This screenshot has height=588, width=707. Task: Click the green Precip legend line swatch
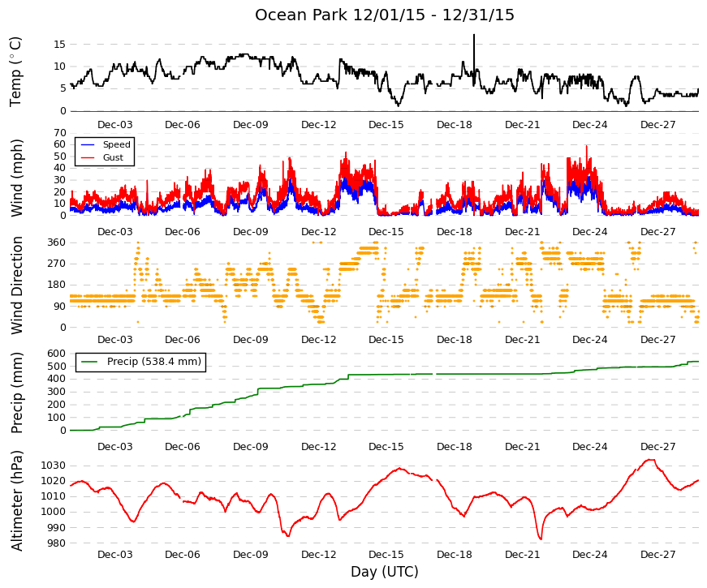[89, 362]
